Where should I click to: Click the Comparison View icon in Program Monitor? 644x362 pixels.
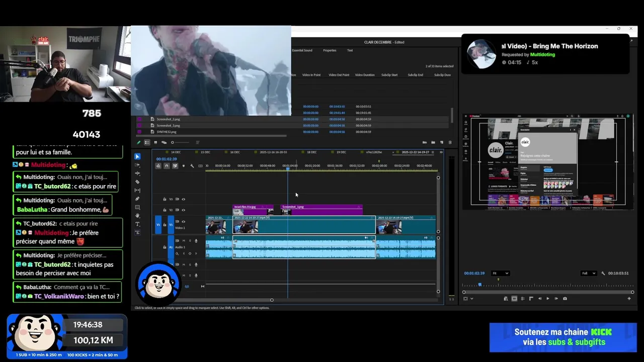(506, 299)
